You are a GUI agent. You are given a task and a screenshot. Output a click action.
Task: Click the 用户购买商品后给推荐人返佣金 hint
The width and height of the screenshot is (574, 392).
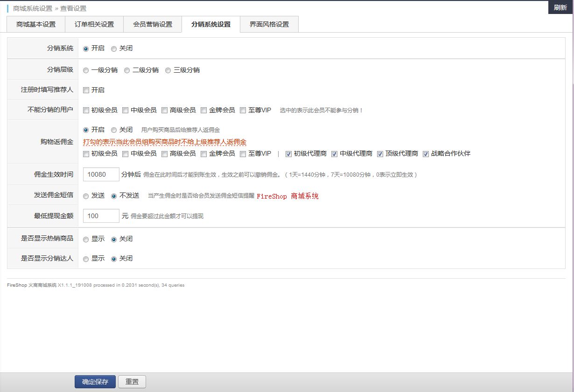[x=181, y=130]
